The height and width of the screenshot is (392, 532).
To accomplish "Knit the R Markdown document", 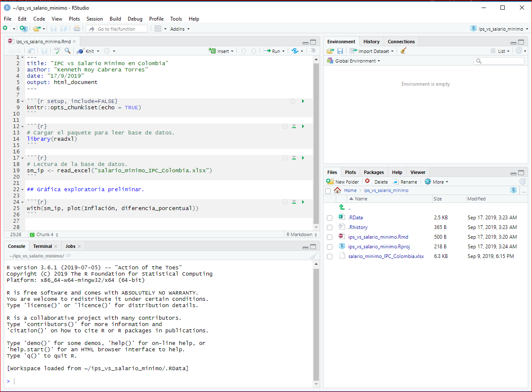I will 86,51.
